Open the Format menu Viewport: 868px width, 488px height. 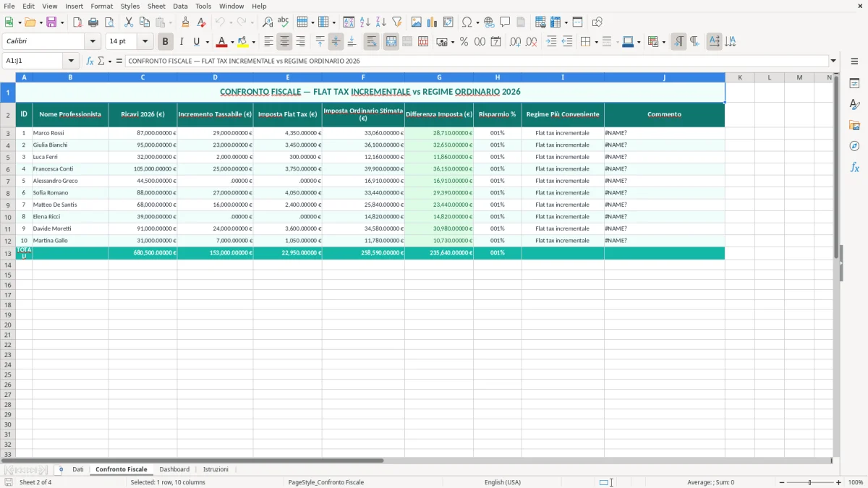click(101, 6)
